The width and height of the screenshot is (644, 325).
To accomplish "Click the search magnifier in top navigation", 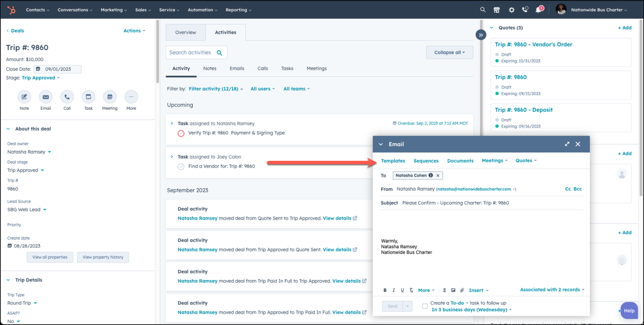I will (483, 10).
